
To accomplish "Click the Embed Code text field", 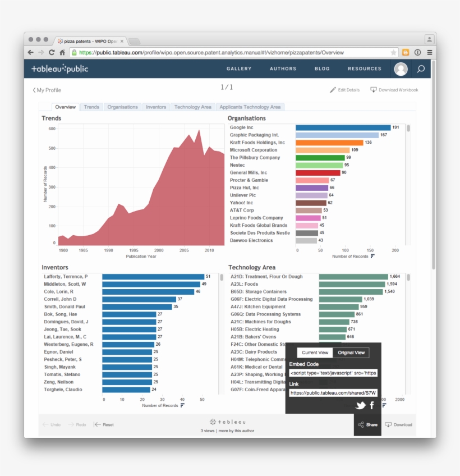I will pyautogui.click(x=333, y=373).
